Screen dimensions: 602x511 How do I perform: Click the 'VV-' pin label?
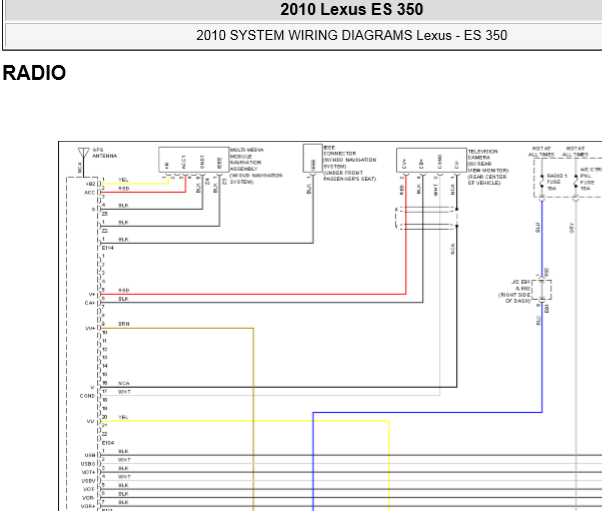tap(91, 421)
